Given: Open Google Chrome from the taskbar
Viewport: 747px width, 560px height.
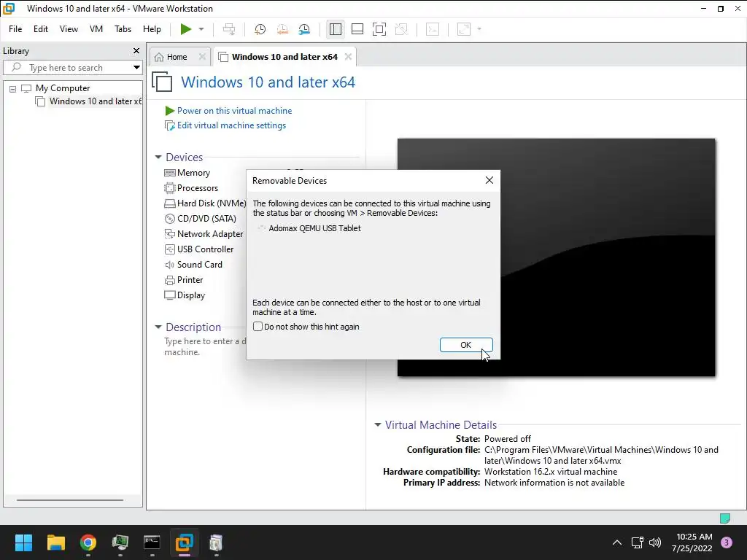Looking at the screenshot, I should click(88, 542).
